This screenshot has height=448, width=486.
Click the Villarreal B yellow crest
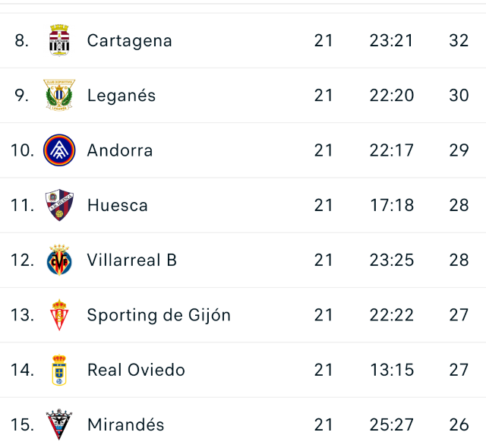coord(59,260)
